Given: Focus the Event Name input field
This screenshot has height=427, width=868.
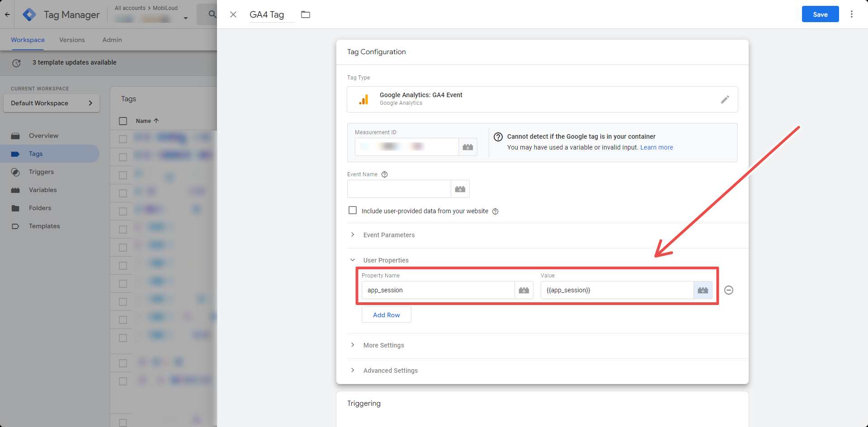Looking at the screenshot, I should (x=399, y=189).
